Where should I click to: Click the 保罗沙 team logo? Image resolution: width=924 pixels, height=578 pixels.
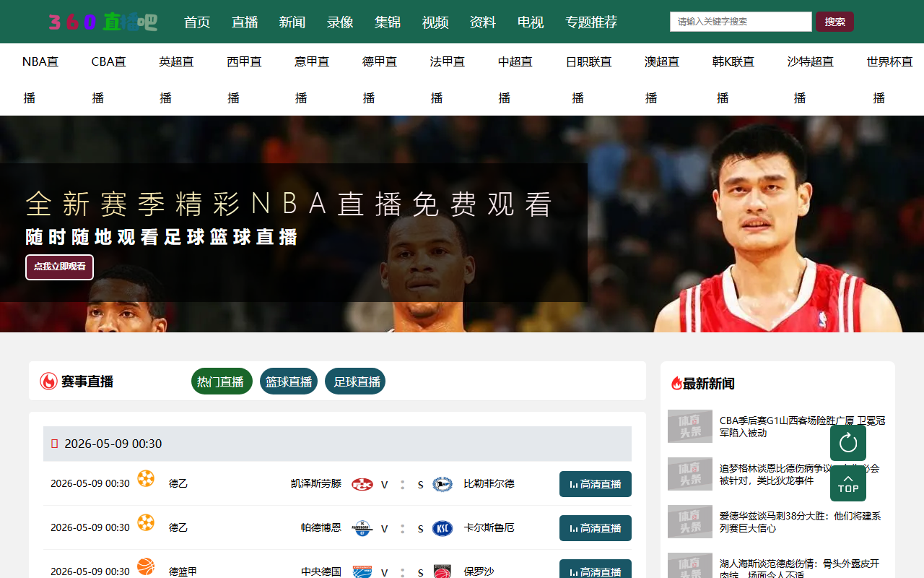(442, 571)
